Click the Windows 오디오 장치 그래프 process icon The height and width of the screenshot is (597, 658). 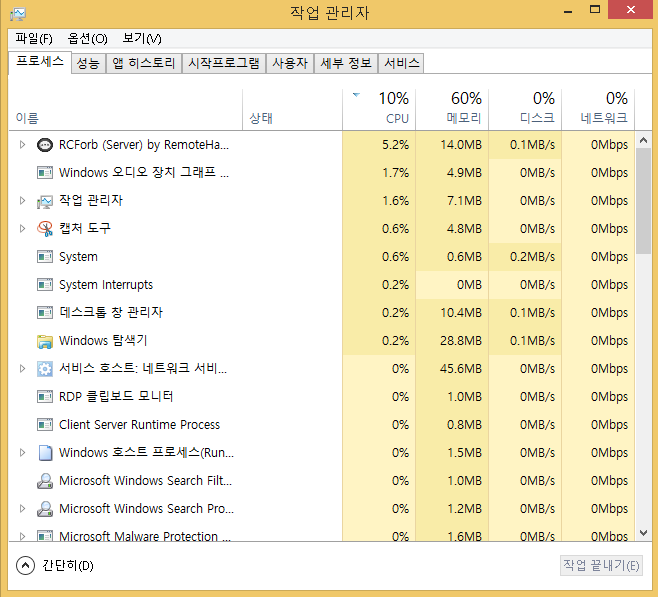pyautogui.click(x=45, y=173)
